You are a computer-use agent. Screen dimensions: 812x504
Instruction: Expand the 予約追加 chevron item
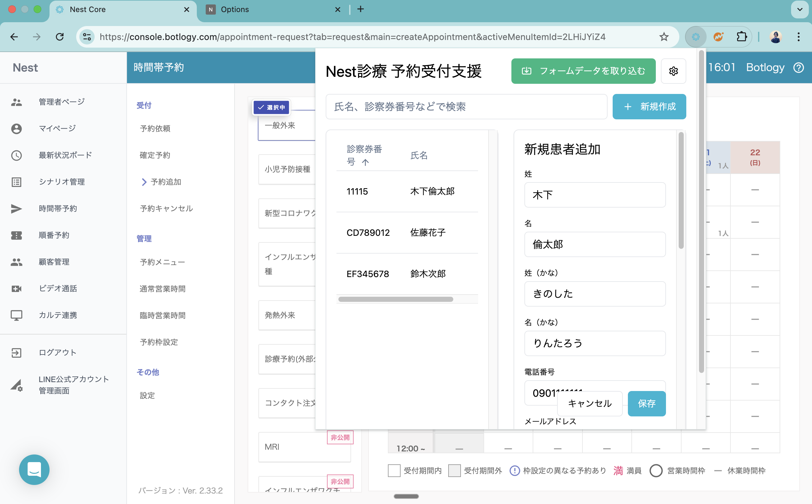click(144, 182)
